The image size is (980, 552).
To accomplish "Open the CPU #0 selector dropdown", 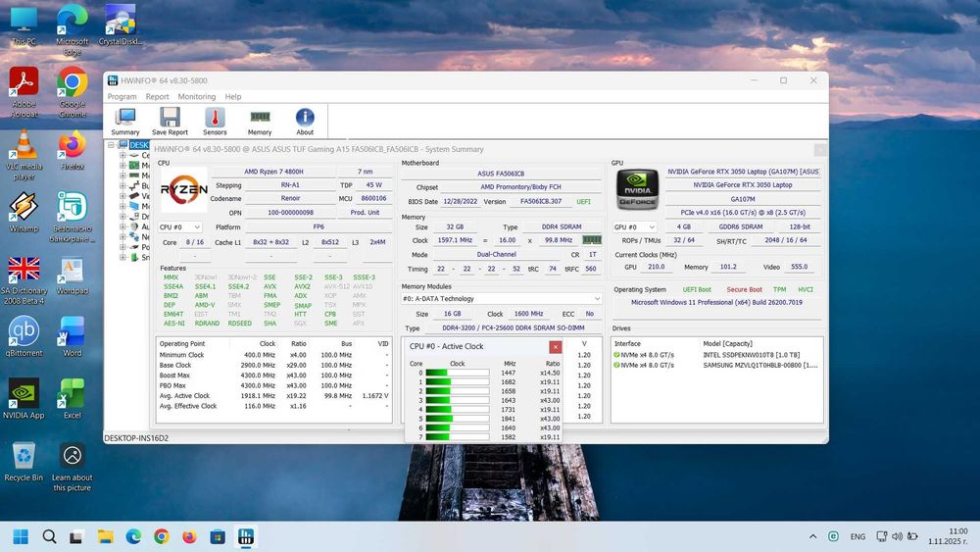I will [x=180, y=226].
